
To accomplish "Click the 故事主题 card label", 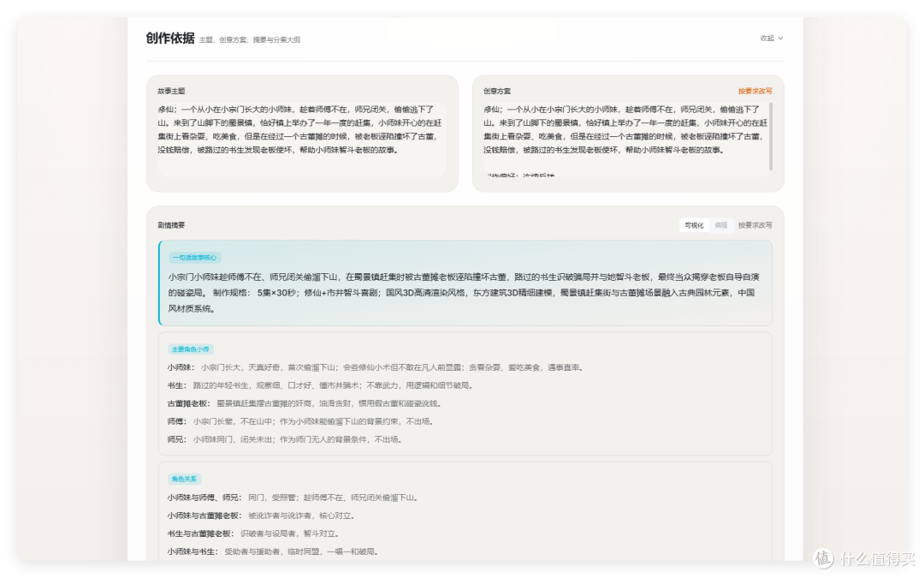I will tap(171, 91).
